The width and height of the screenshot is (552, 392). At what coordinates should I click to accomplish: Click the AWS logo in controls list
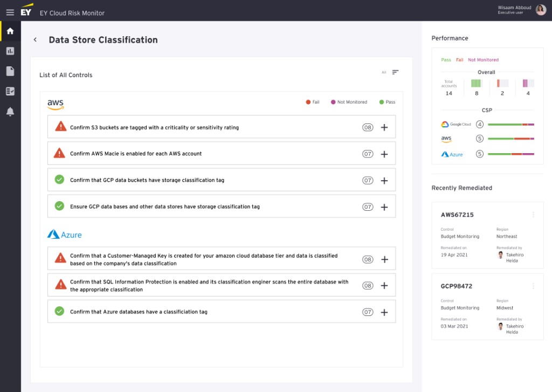pos(56,104)
